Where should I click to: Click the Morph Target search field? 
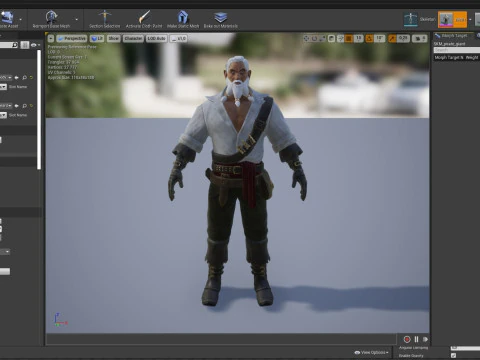pyautogui.click(x=457, y=50)
